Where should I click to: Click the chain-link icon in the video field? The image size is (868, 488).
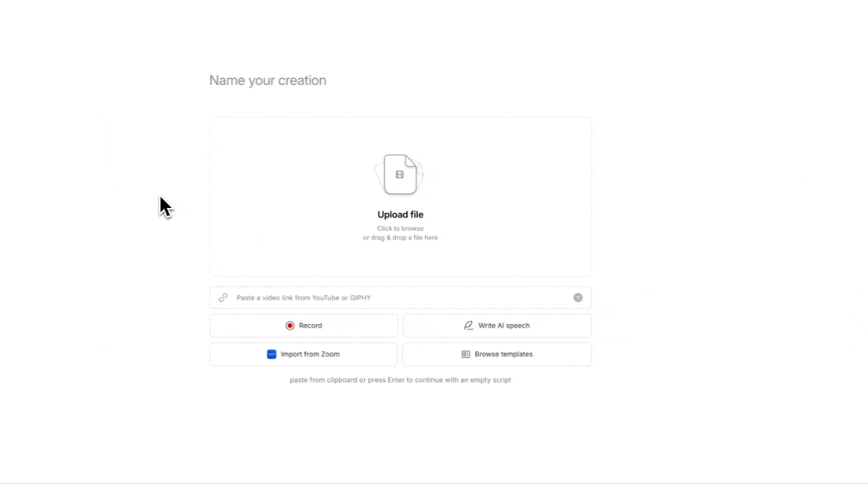point(223,298)
